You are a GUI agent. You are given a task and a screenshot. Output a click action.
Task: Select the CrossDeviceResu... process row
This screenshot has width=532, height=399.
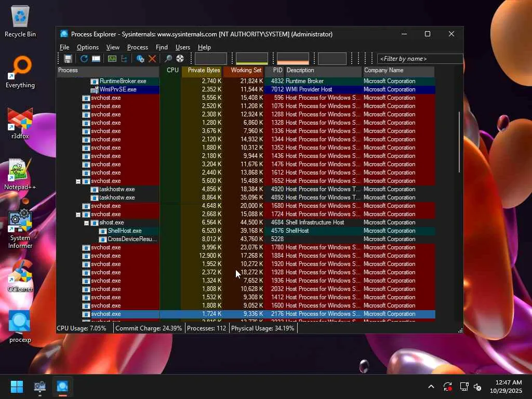coord(246,239)
